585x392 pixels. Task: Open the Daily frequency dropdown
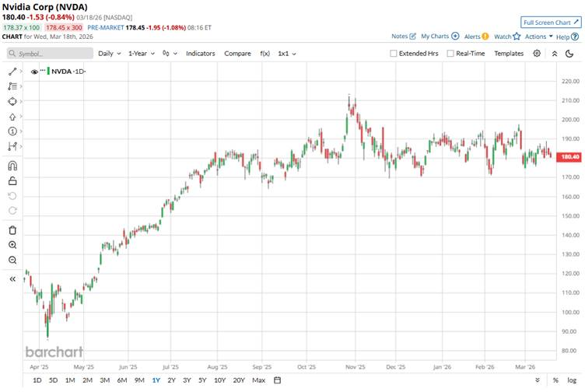pos(110,54)
